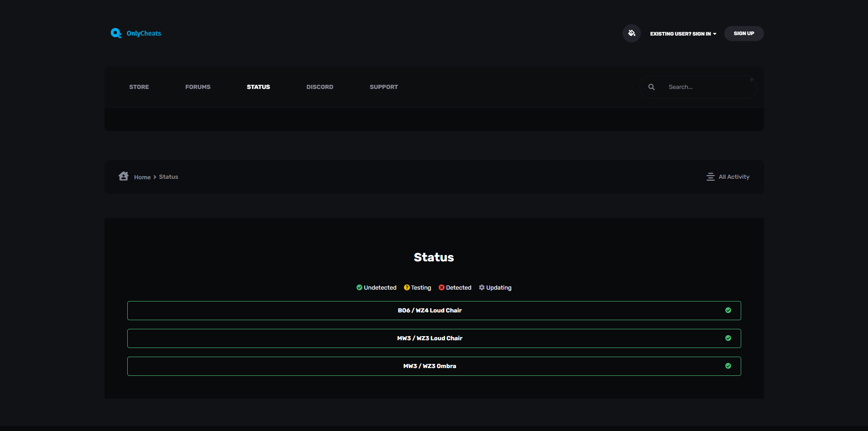Viewport: 868px width, 431px height.
Task: Click the Testing legend label
Action: pyautogui.click(x=421, y=288)
